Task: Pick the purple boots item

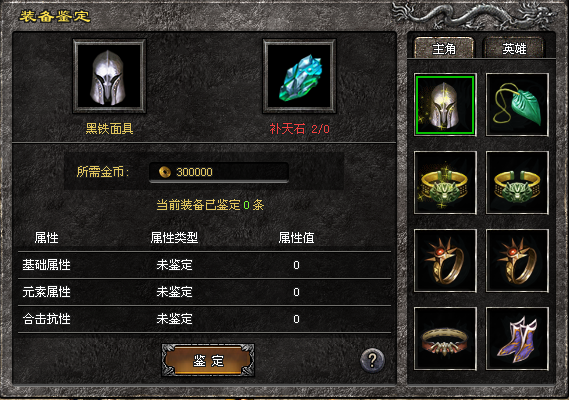Action: click(x=517, y=338)
